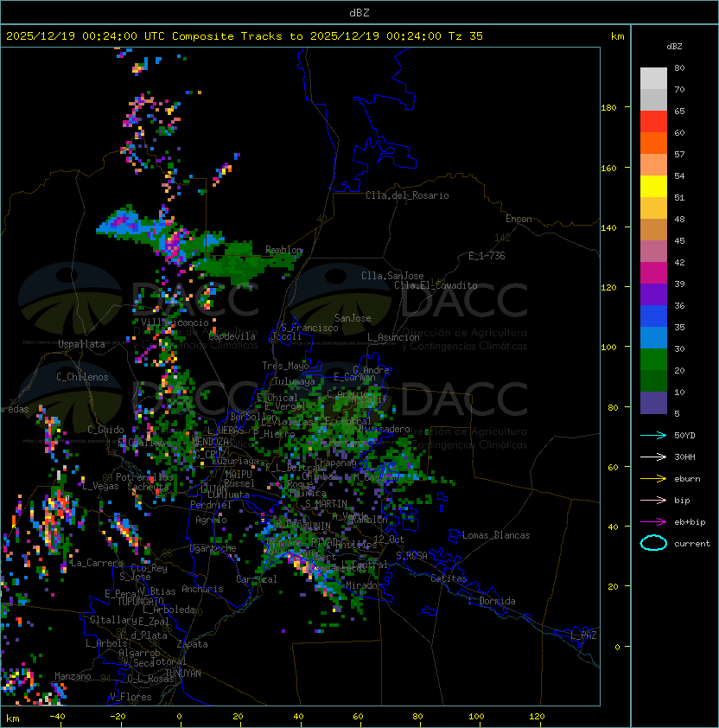Click the 'eburn' legend label

[687, 479]
